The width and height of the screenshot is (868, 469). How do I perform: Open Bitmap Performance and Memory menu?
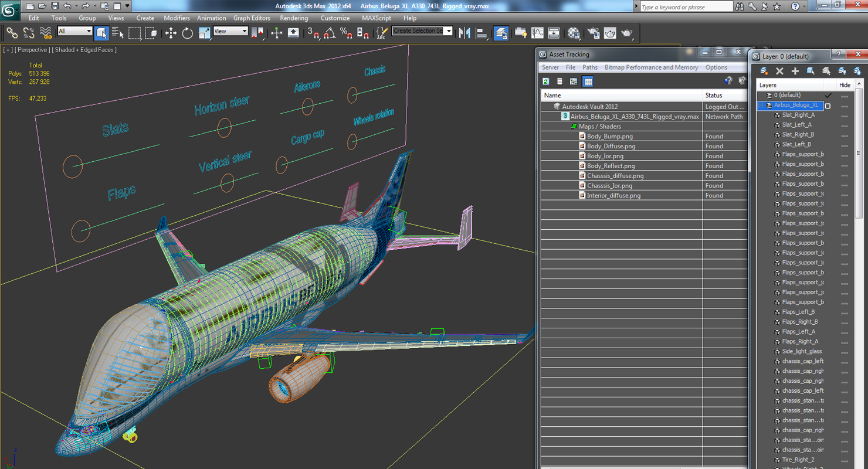tap(651, 67)
